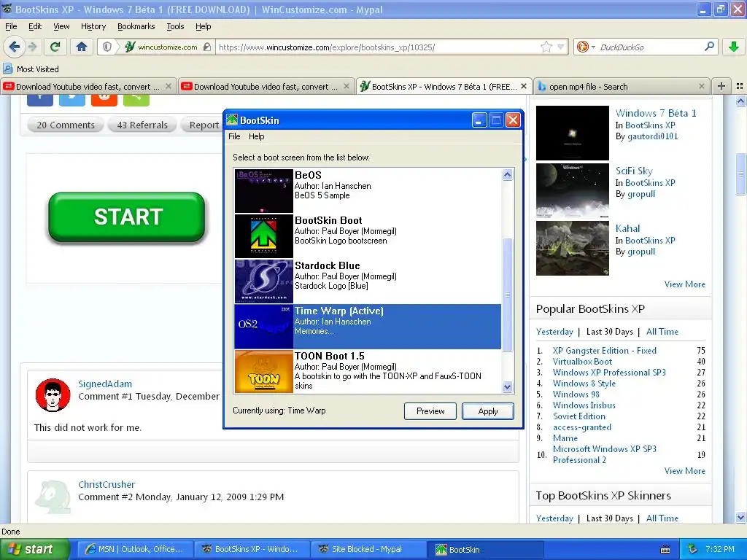Open the ChristCrusher profile link
This screenshot has height=560, width=747.
(107, 484)
